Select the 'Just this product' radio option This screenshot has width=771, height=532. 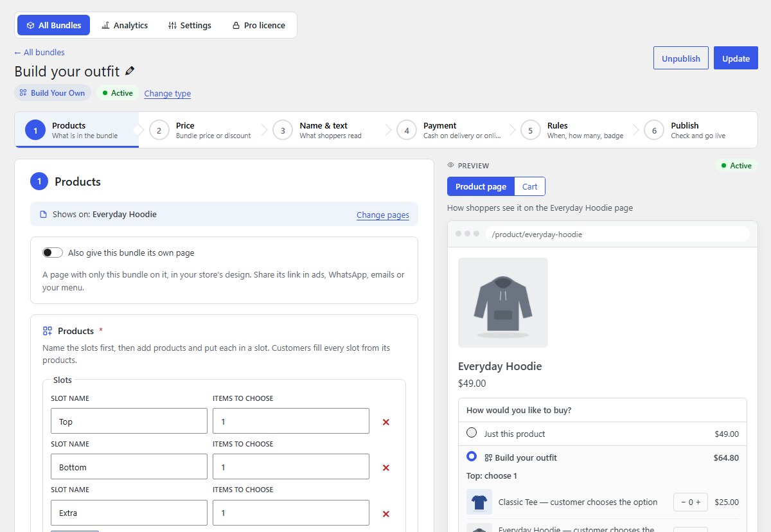coord(472,433)
